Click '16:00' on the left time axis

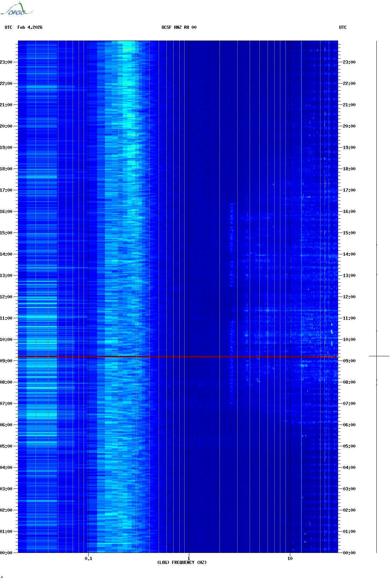click(x=6, y=212)
